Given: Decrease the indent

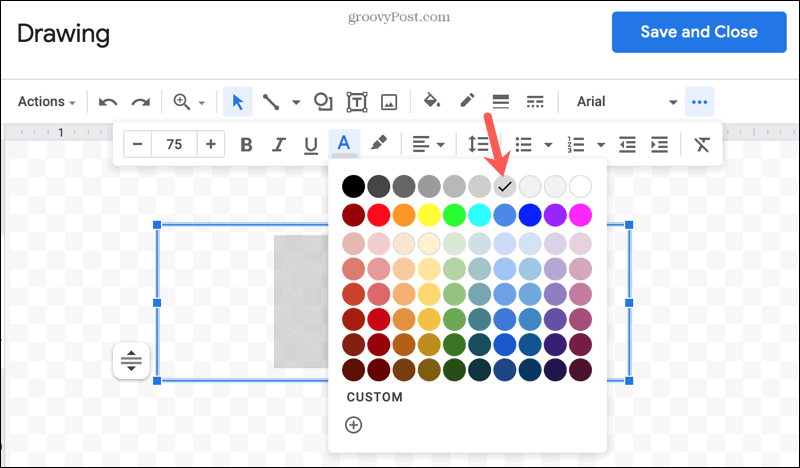Looking at the screenshot, I should tap(627, 144).
